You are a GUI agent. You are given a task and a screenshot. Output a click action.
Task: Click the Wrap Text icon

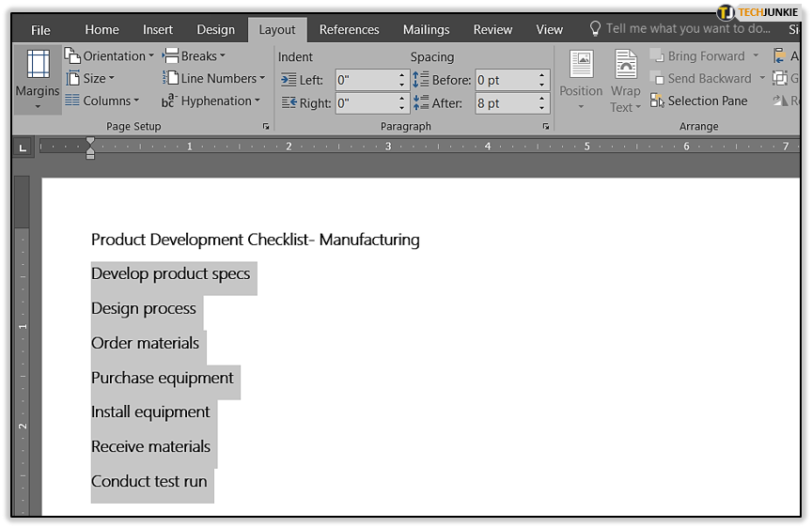click(626, 64)
